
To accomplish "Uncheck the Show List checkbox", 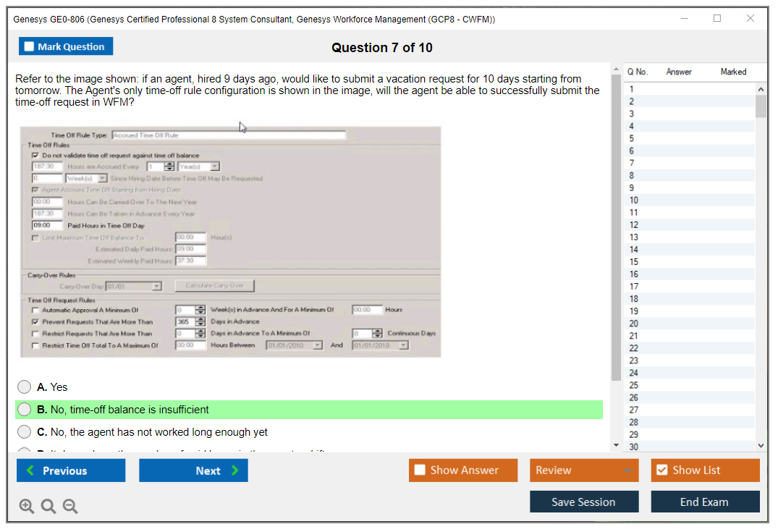I will pyautogui.click(x=661, y=470).
